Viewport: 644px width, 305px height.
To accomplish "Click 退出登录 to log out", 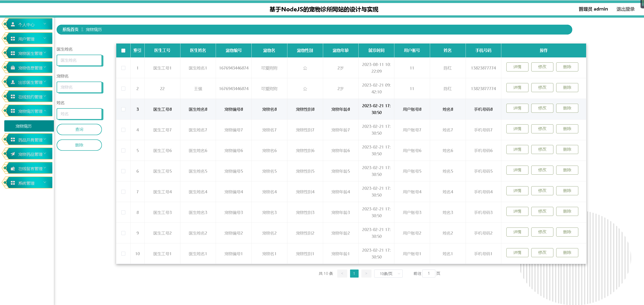I will pos(625,9).
